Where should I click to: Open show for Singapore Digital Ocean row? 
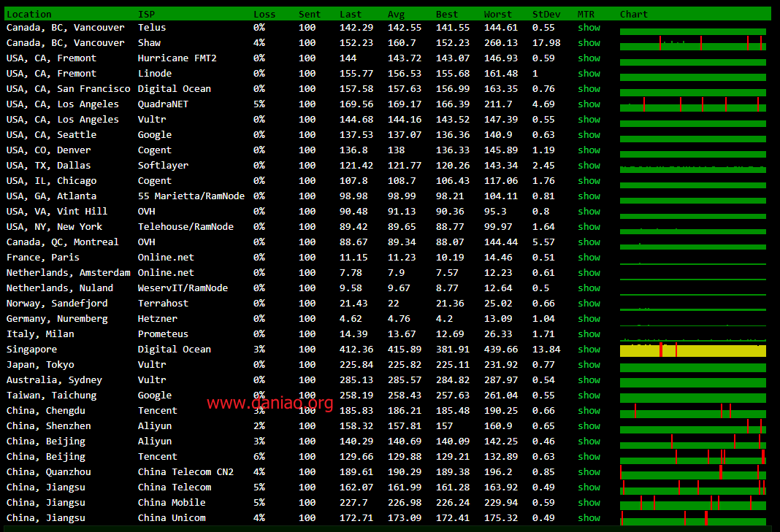pos(589,350)
